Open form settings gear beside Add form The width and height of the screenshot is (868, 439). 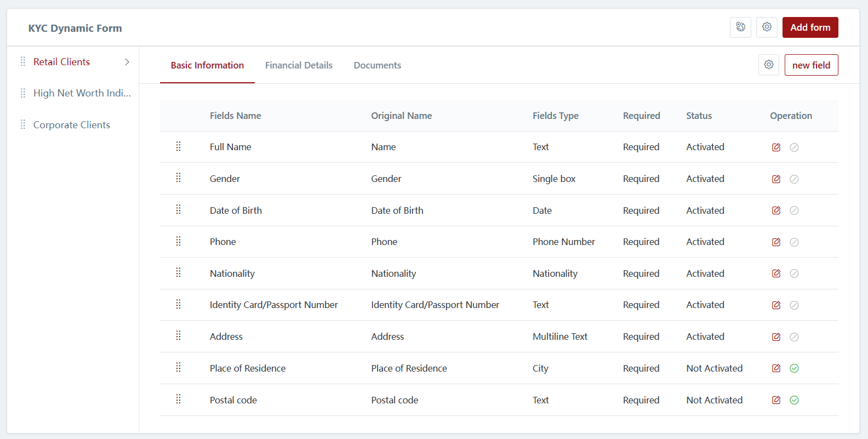(x=767, y=27)
